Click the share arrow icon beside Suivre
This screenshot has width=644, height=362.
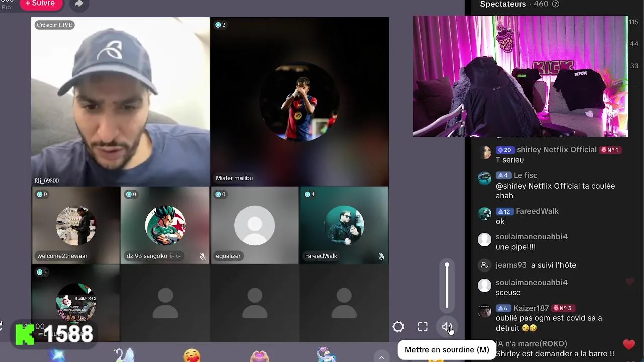tap(79, 4)
